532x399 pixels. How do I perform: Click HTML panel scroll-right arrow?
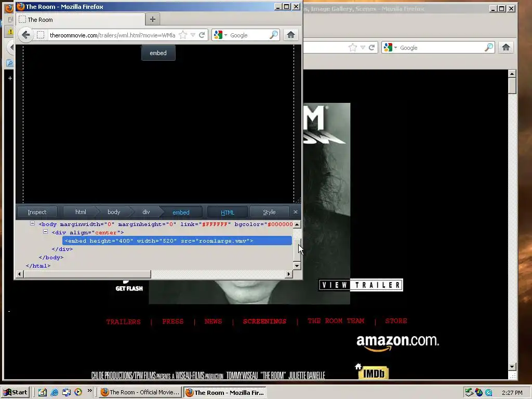tap(289, 274)
